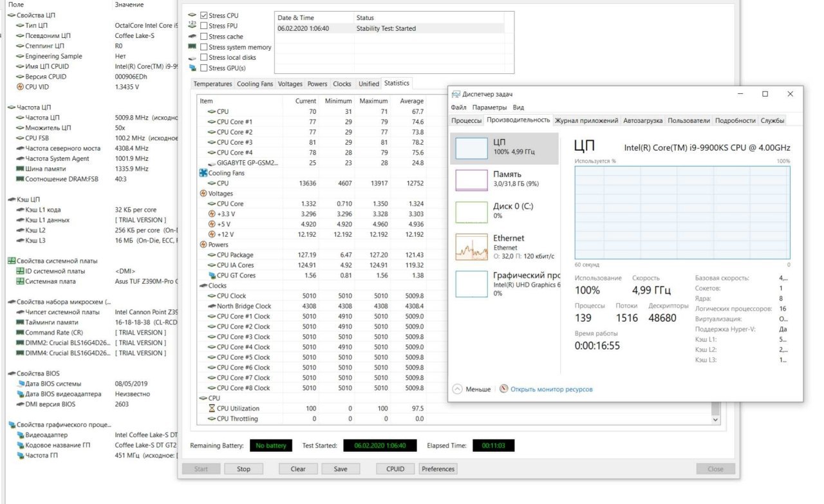Click the Clear button
This screenshot has height=504, width=824.
click(x=298, y=469)
